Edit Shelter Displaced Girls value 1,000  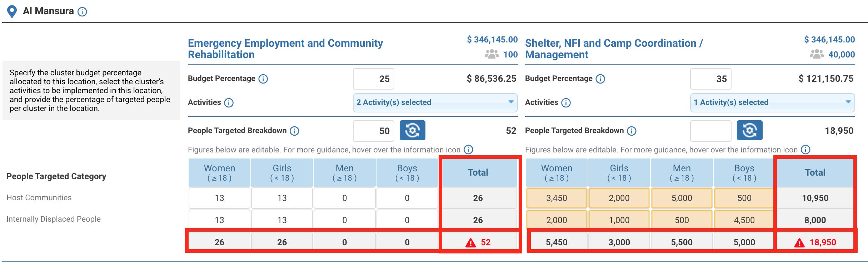[619, 220]
